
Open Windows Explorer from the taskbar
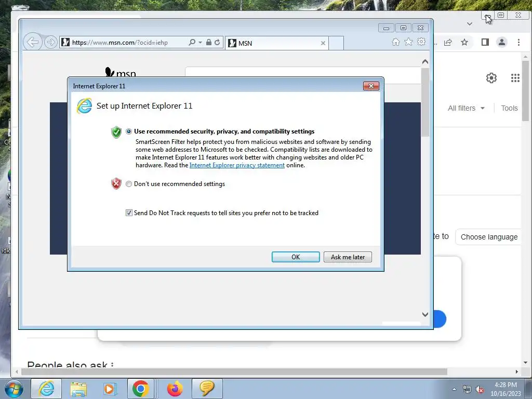78,389
